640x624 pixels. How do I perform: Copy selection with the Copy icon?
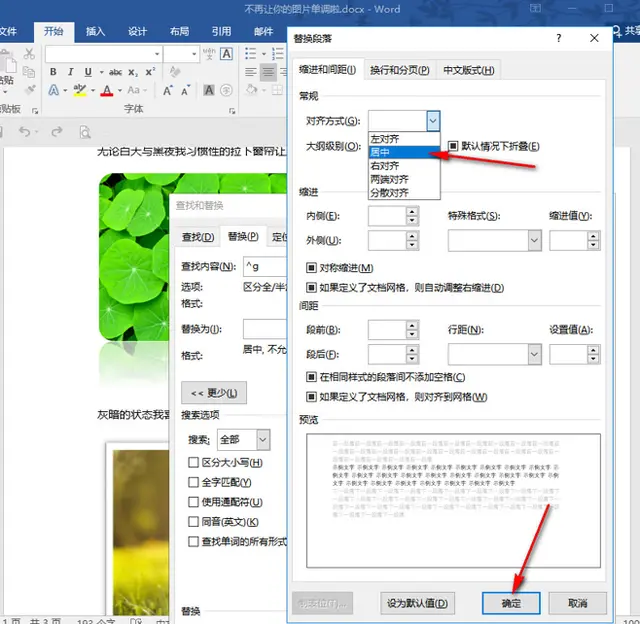click(29, 72)
